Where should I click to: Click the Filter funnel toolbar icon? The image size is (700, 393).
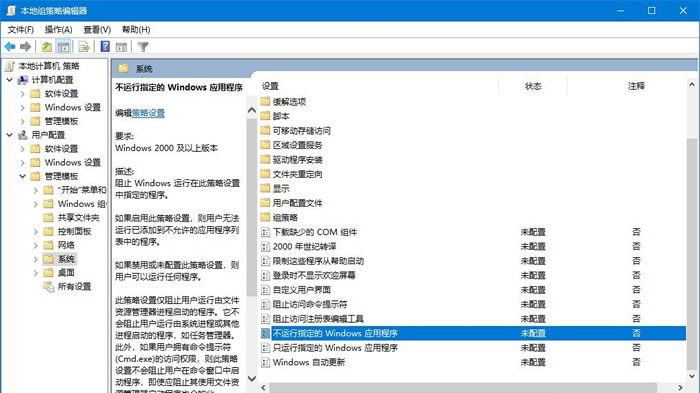click(x=143, y=46)
